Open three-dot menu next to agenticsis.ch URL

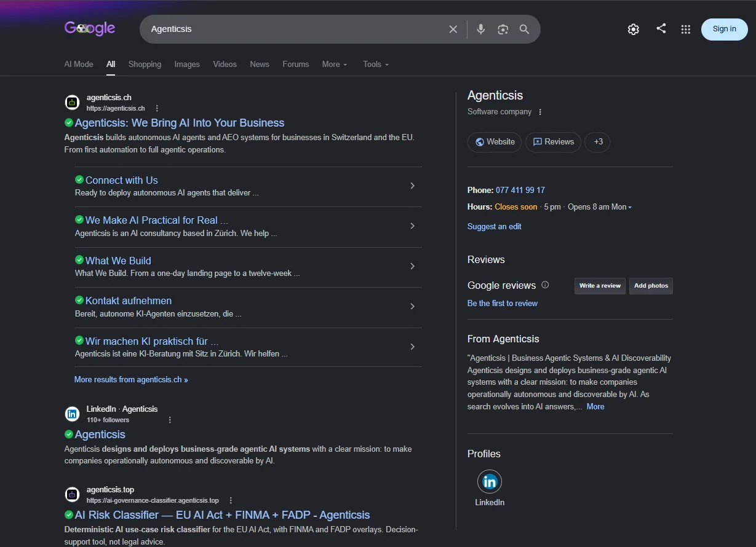tap(157, 108)
